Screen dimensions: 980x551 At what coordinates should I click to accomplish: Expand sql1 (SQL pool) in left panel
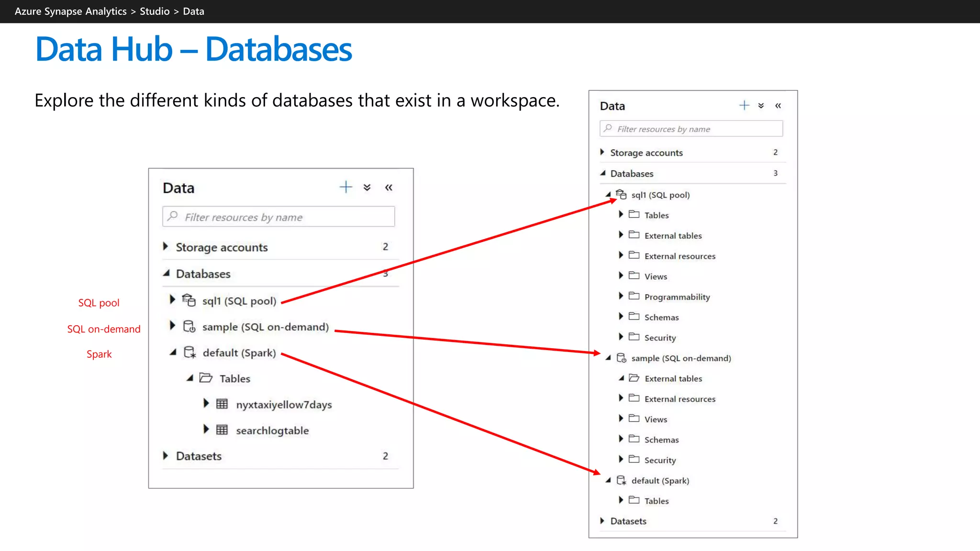[172, 299]
